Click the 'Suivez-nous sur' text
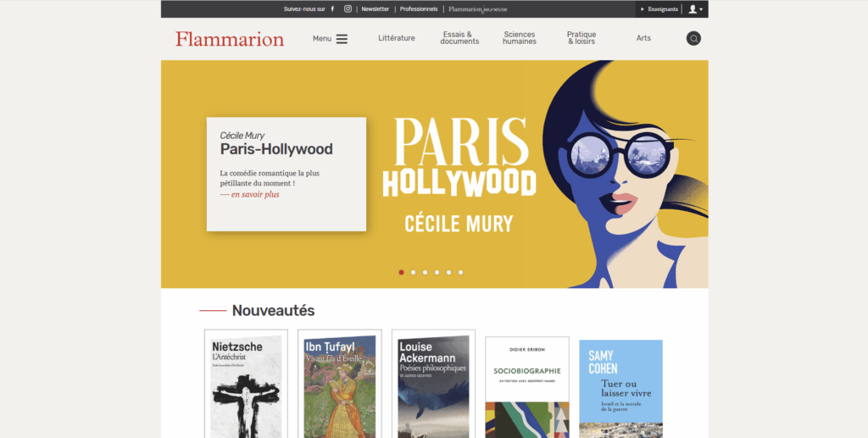The image size is (868, 438). tap(304, 8)
